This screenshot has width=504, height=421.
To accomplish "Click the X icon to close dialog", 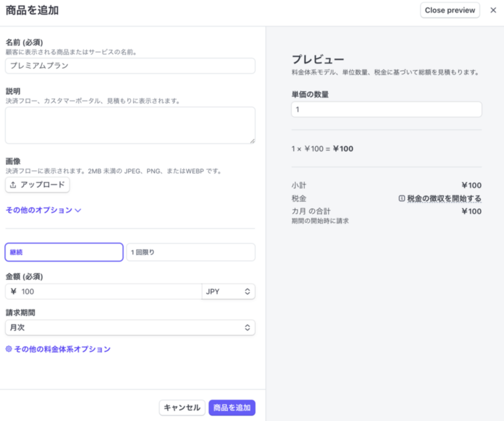I will tap(493, 10).
